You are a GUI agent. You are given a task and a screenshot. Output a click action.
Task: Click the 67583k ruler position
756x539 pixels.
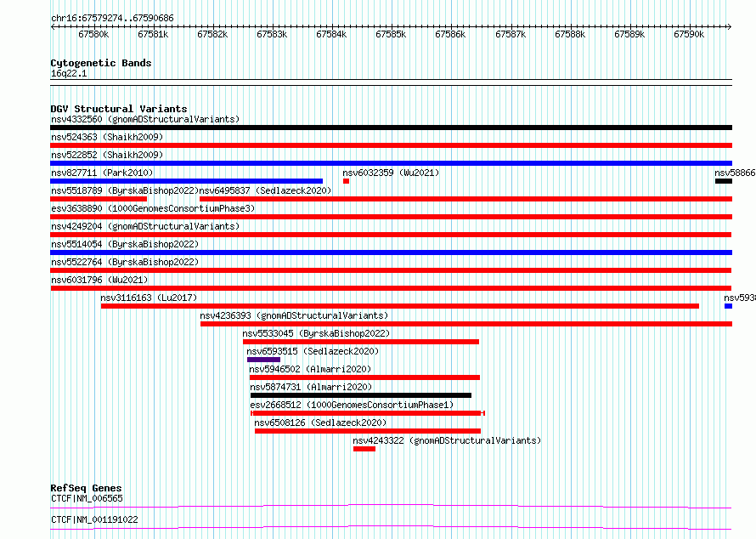[272, 34]
